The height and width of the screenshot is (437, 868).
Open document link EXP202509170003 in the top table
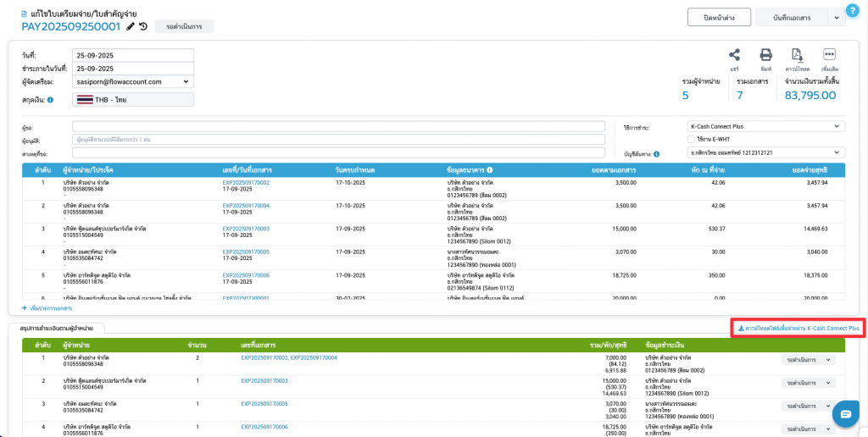point(246,229)
